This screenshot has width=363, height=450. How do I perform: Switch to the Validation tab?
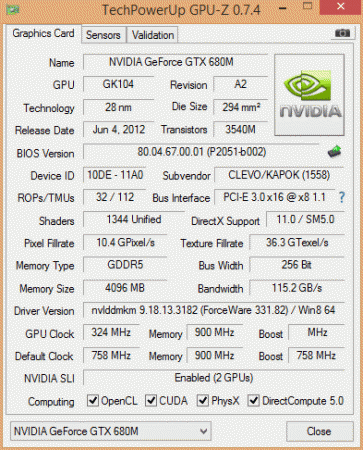153,35
